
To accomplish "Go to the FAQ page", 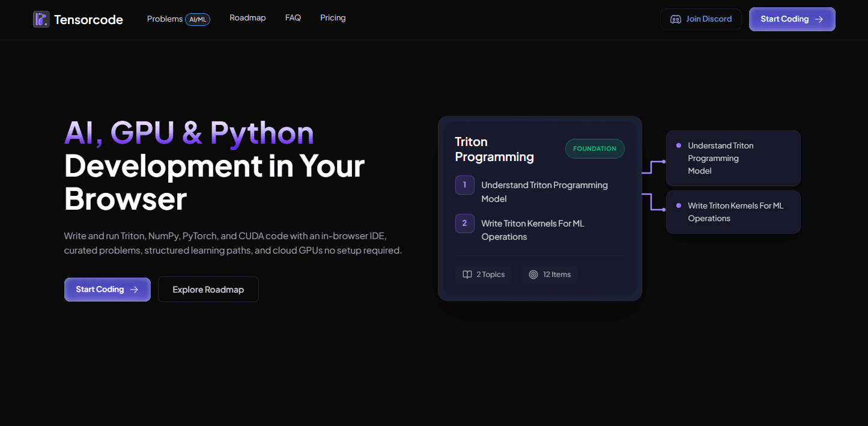I will (x=293, y=18).
